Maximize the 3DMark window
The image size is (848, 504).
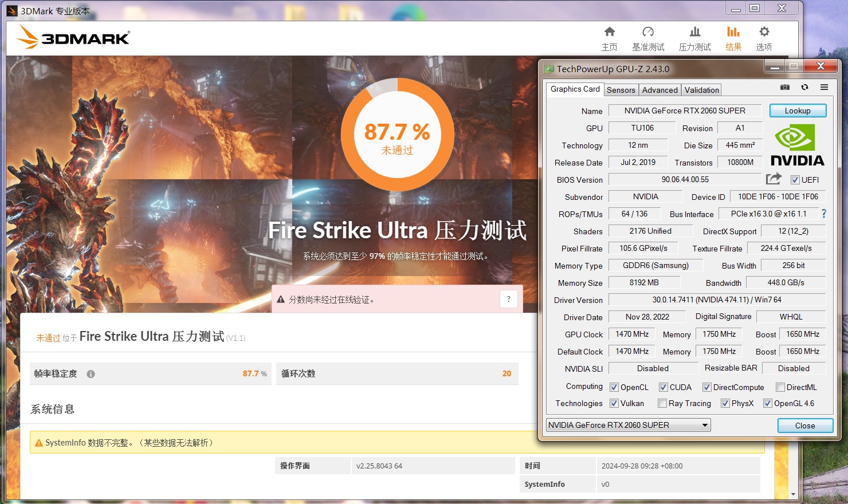point(755,8)
